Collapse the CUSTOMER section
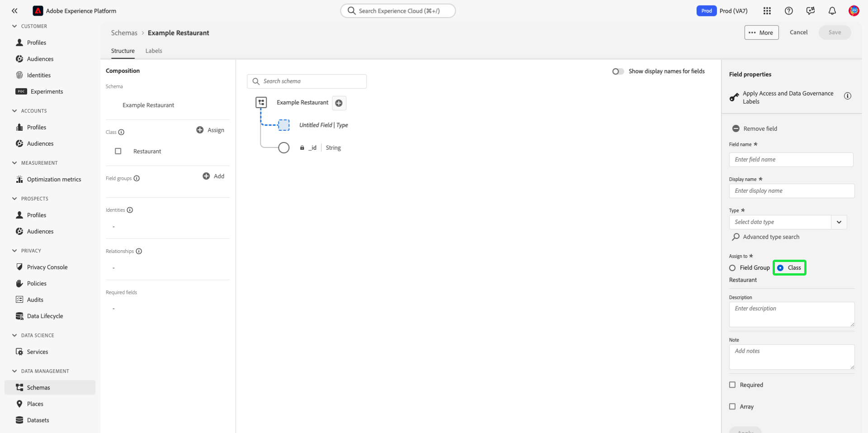The width and height of the screenshot is (868, 433). pos(14,26)
